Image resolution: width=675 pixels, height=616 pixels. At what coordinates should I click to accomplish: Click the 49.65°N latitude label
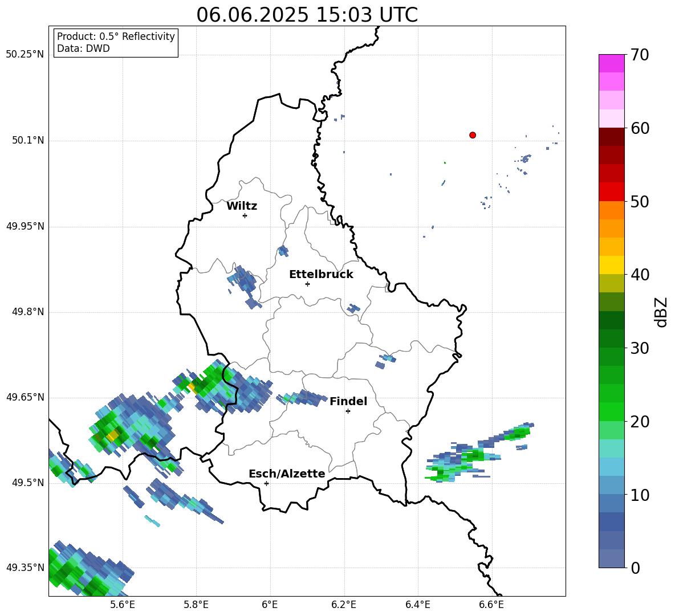(25, 397)
